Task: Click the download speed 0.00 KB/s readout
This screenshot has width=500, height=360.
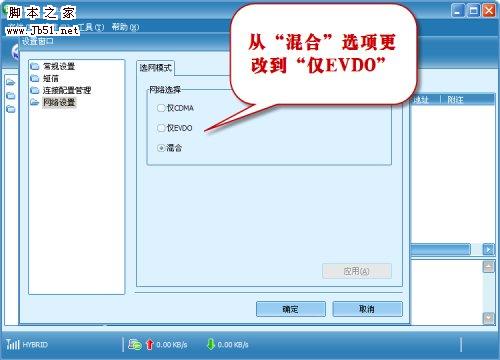Action: coord(233,344)
